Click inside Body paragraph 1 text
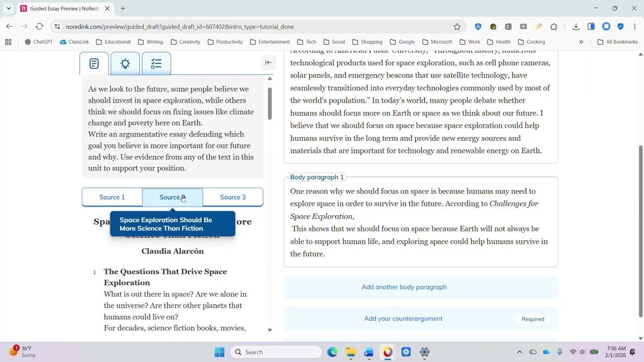Image resolution: width=644 pixels, height=362 pixels. pyautogui.click(x=421, y=222)
